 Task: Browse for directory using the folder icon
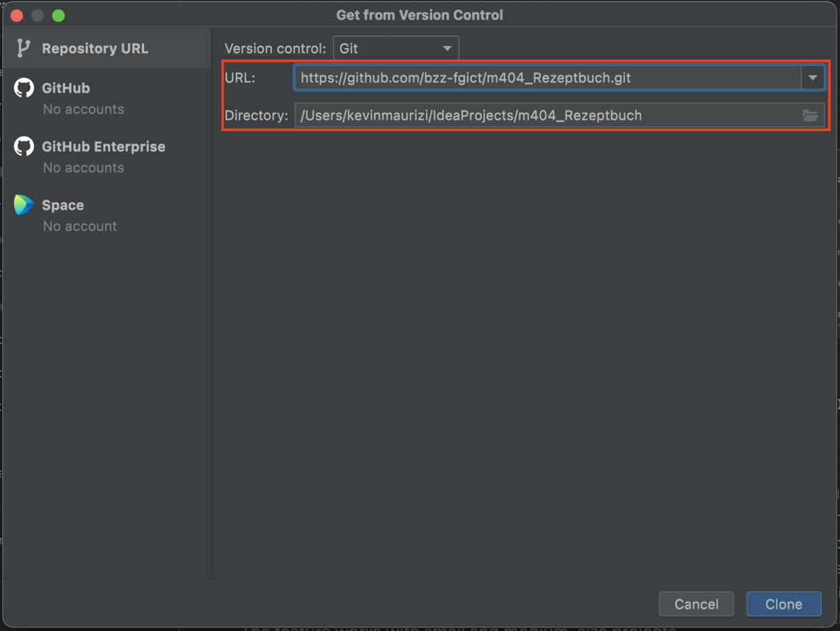point(810,116)
